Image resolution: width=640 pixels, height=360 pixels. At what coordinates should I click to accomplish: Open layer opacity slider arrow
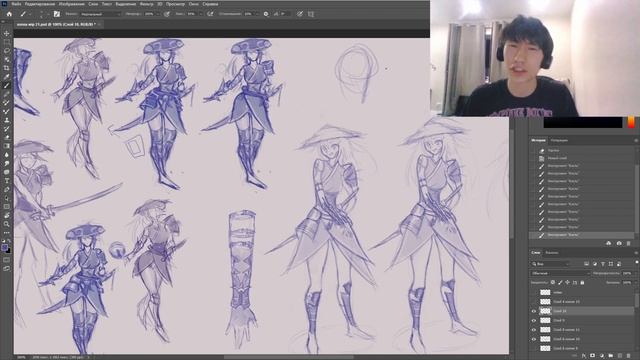click(636, 273)
